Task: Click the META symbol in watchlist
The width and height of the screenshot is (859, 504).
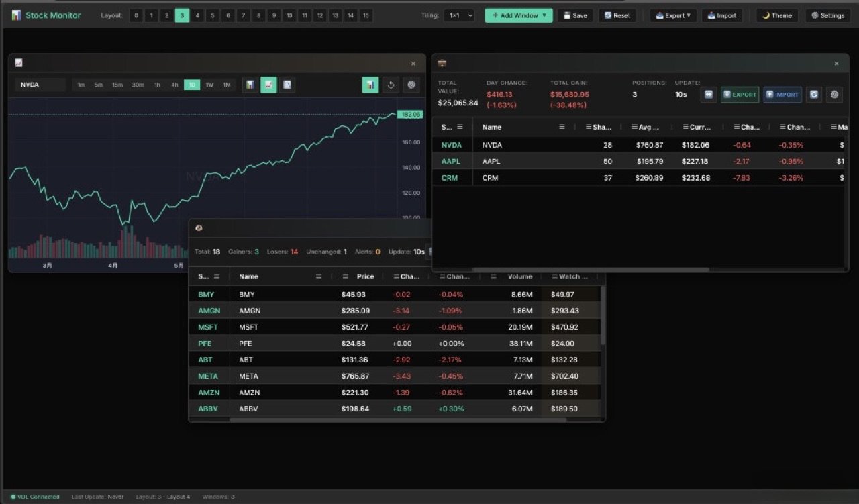Action: (x=208, y=376)
